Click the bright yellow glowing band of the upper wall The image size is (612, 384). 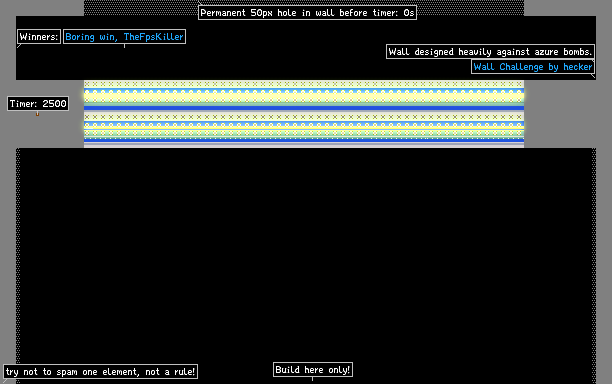click(304, 96)
